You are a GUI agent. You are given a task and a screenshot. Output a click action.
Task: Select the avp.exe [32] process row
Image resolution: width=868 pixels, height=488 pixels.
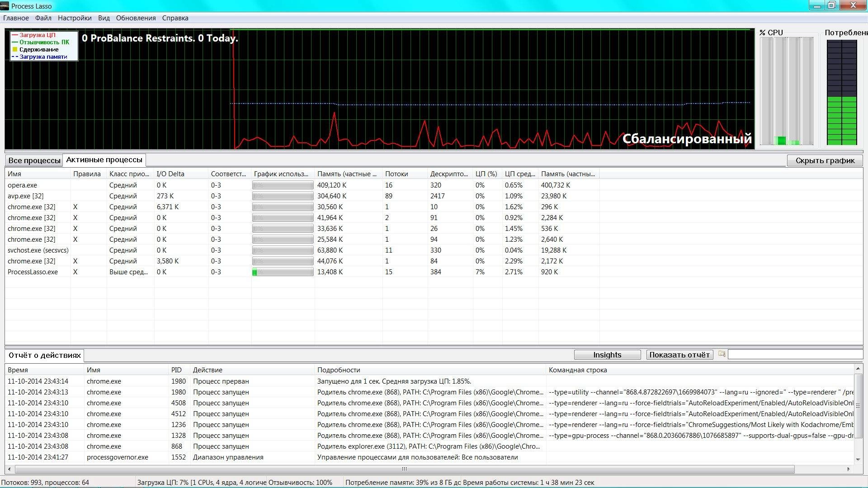pyautogui.click(x=302, y=196)
